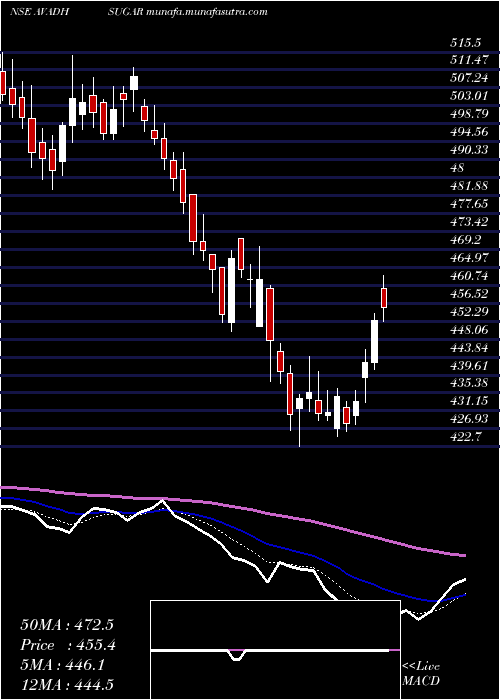Click the NSE AVADH ticker title
This screenshot has width=500, height=700.
click(39, 12)
